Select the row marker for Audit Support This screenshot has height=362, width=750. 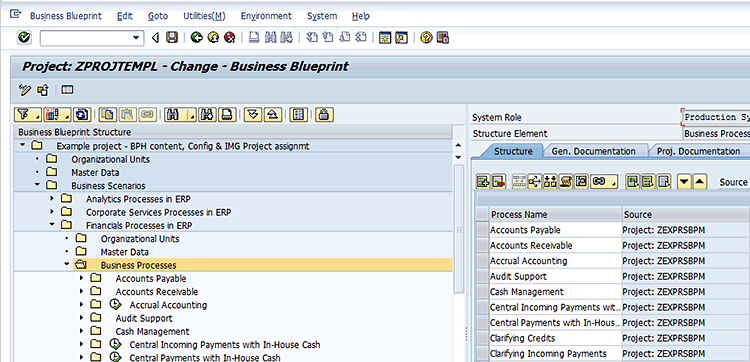click(x=483, y=276)
